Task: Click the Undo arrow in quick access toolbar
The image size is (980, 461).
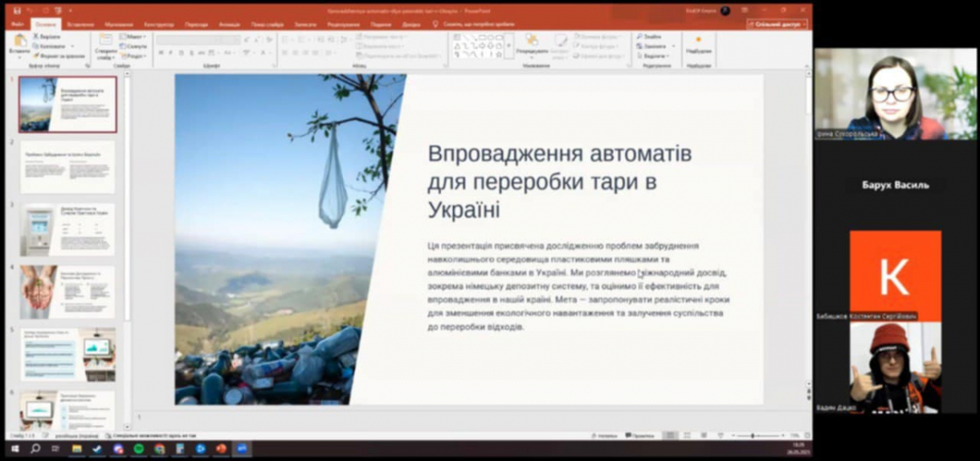Action: [29, 11]
